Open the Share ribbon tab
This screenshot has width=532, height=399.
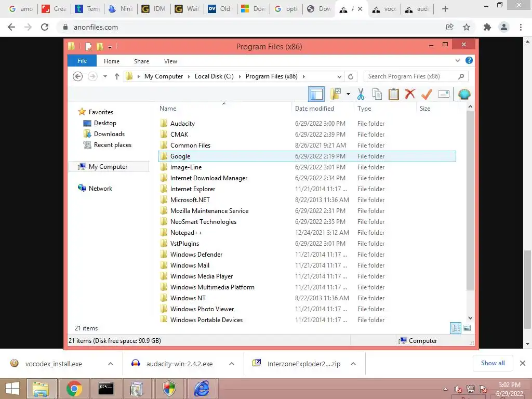click(141, 61)
